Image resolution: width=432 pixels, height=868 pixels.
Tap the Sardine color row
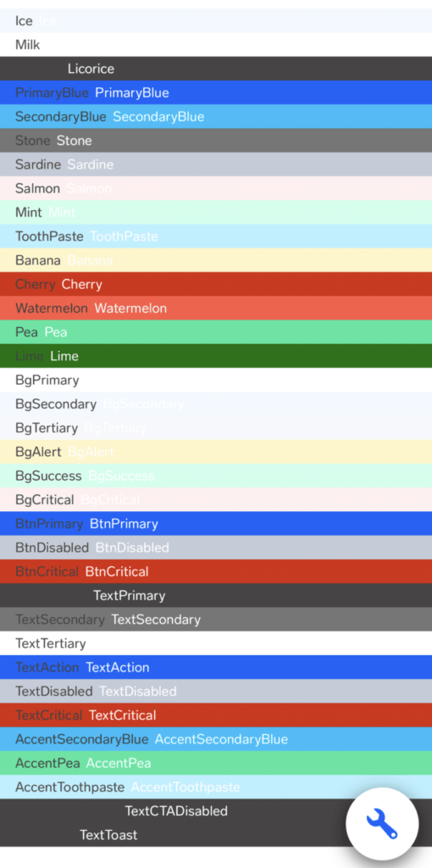pyautogui.click(x=216, y=164)
